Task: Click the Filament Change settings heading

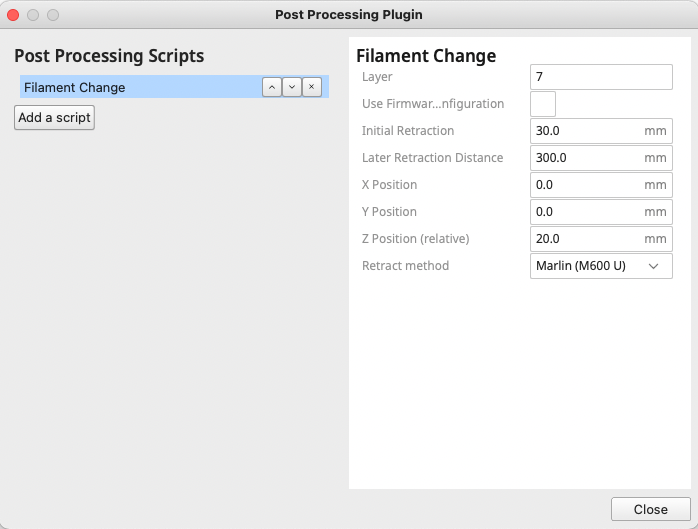Action: coord(426,56)
